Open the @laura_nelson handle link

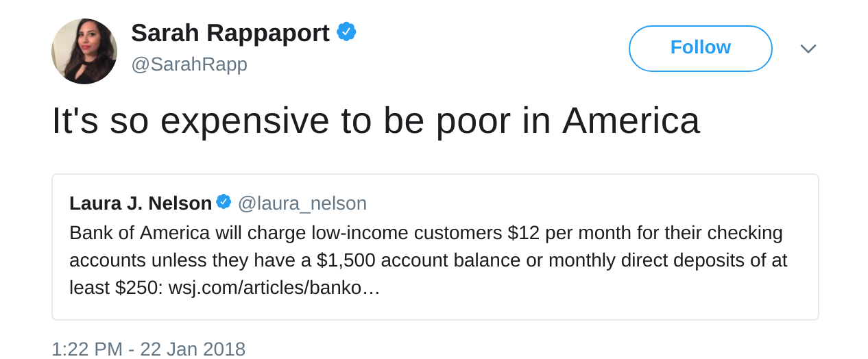point(302,203)
